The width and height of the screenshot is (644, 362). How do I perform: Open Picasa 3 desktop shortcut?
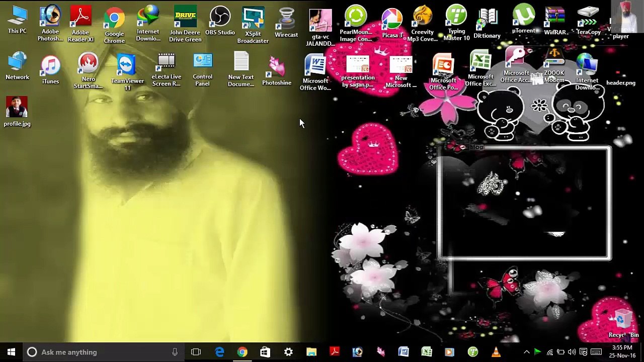click(x=392, y=23)
